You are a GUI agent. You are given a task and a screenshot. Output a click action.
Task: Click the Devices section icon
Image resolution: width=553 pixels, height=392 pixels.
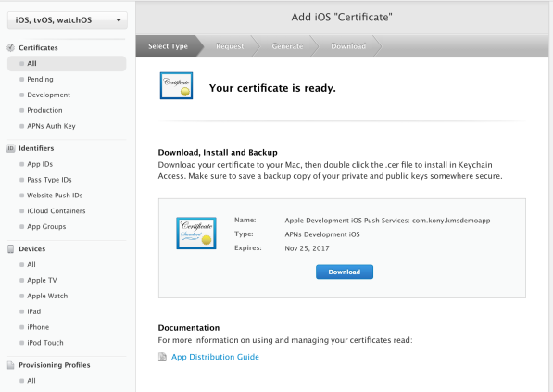tap(10, 249)
